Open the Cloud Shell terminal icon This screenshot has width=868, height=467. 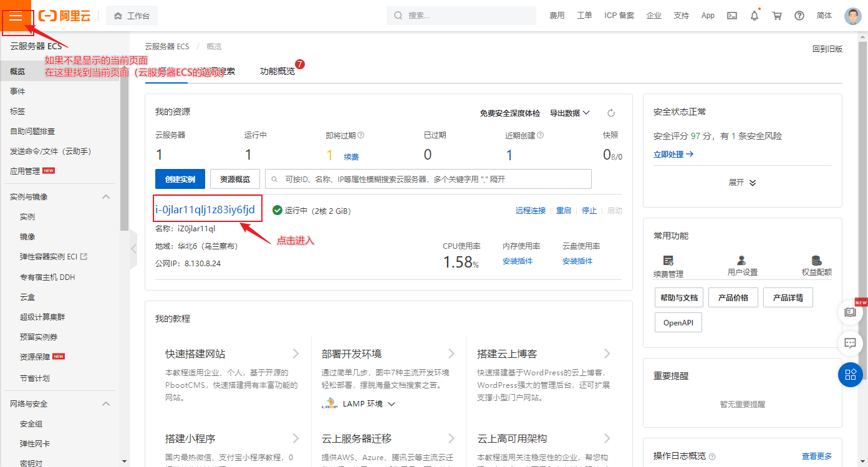(x=732, y=16)
